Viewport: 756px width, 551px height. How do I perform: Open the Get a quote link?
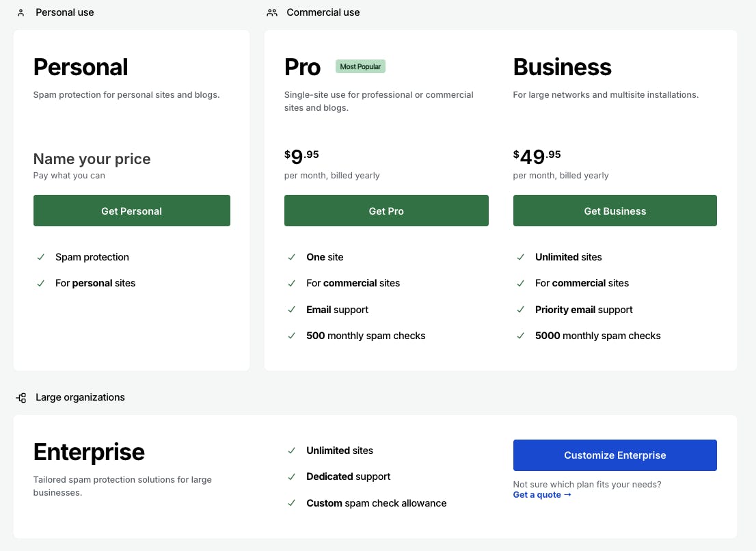(x=542, y=495)
